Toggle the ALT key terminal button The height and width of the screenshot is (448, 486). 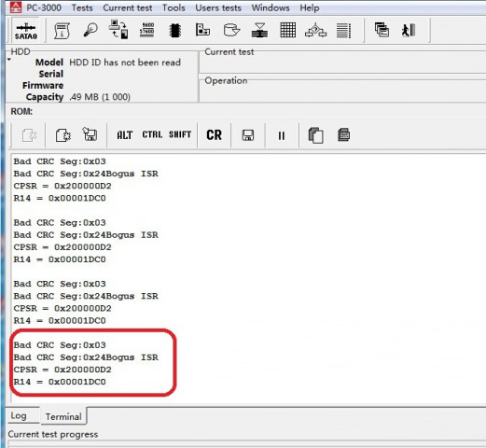(125, 135)
